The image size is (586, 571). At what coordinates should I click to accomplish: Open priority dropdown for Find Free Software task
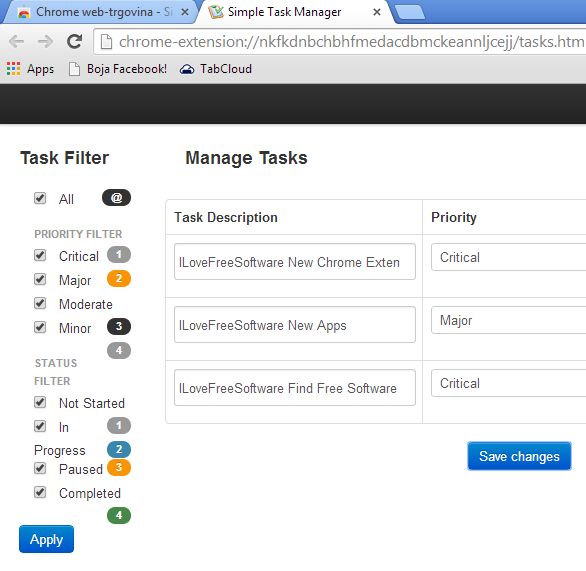(508, 383)
